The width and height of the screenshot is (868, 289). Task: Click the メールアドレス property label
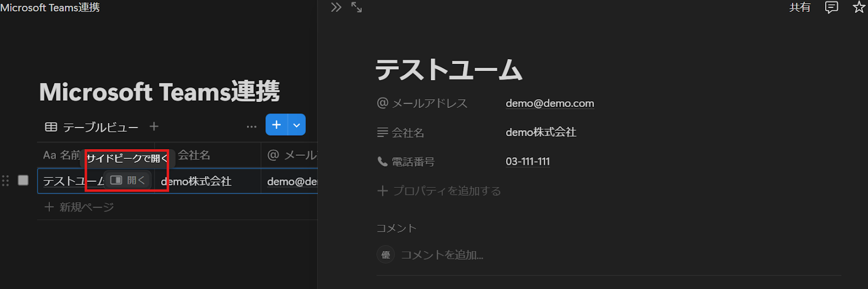pyautogui.click(x=422, y=103)
